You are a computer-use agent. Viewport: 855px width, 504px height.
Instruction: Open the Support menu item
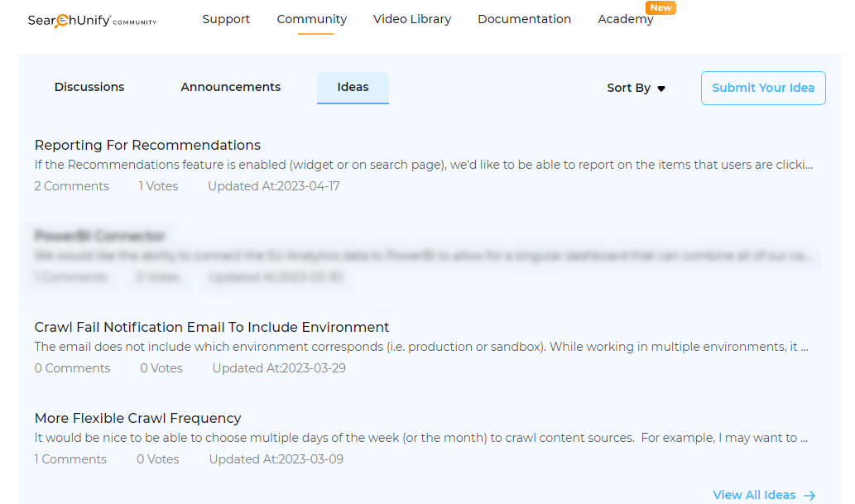pyautogui.click(x=226, y=19)
